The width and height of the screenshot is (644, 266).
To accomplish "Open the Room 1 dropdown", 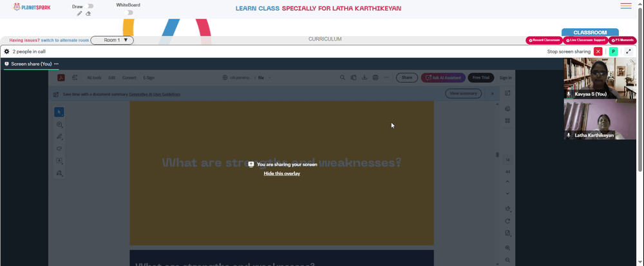I will [112, 40].
